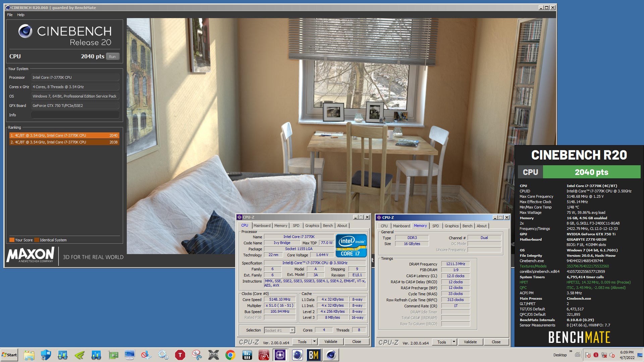Open Graphics tab in left CPU-Z window

(x=312, y=226)
